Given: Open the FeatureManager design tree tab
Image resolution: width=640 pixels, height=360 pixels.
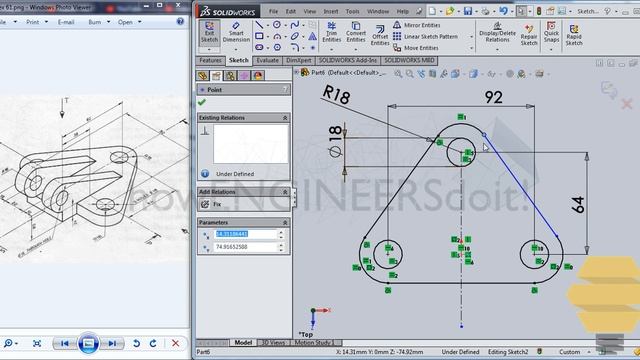Looking at the screenshot, I should click(202, 76).
